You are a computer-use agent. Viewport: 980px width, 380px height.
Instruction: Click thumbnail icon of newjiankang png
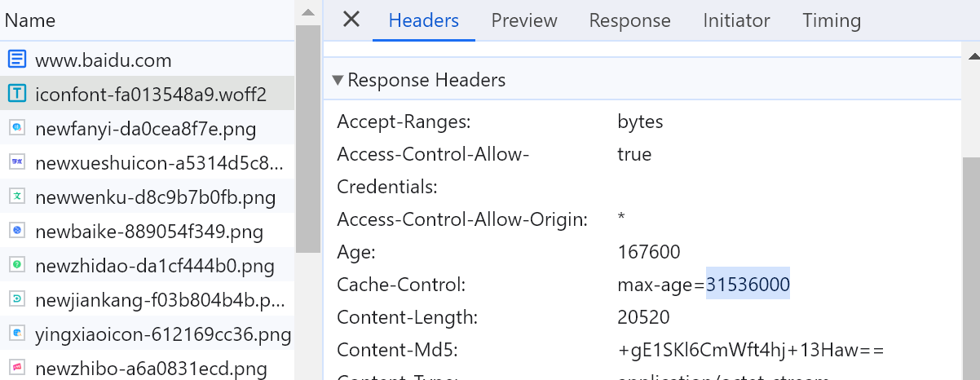16,299
